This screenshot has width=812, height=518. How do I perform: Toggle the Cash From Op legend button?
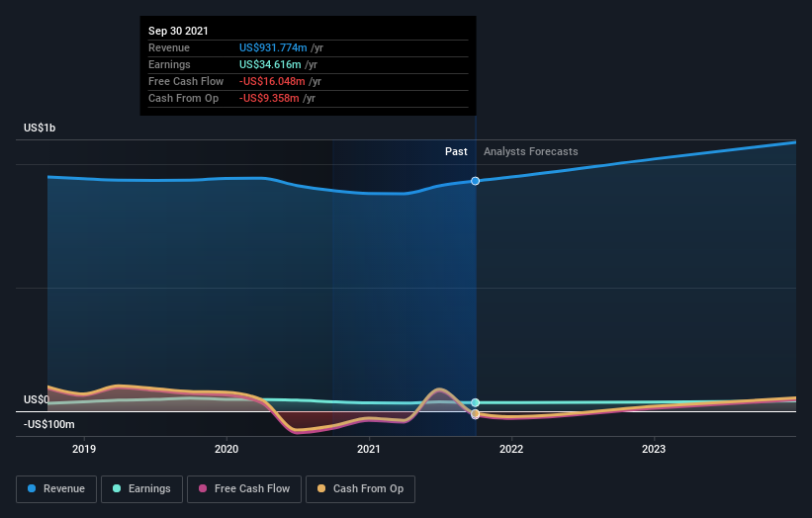pyautogui.click(x=360, y=489)
